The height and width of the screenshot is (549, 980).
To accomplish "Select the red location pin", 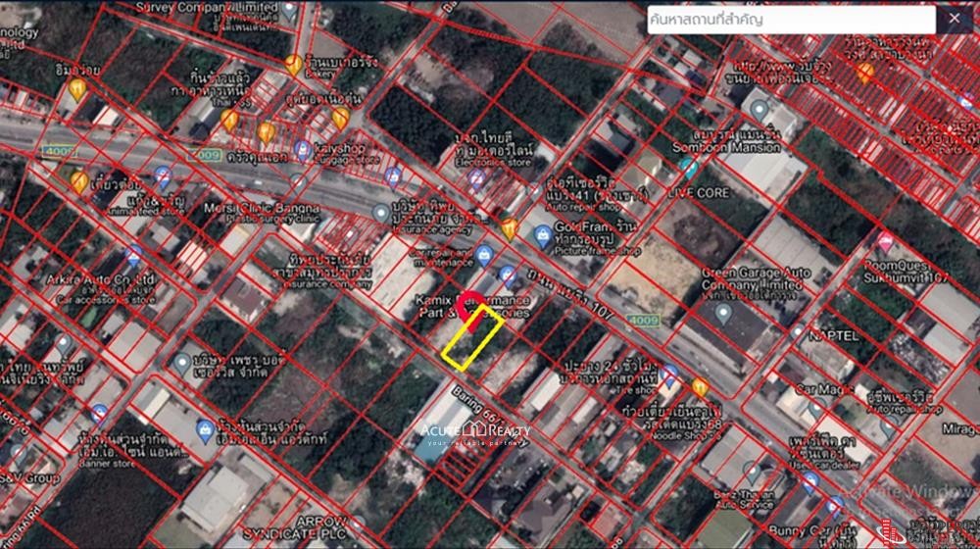I will pos(470,310).
